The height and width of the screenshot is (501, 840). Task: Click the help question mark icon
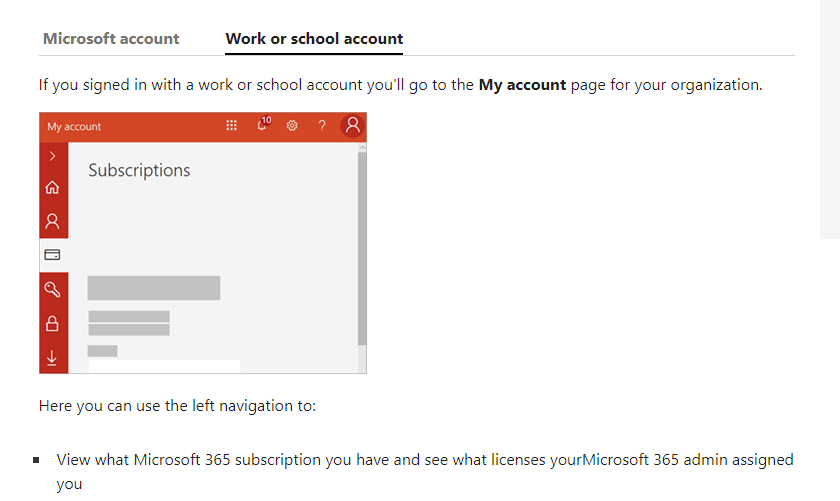(322, 125)
